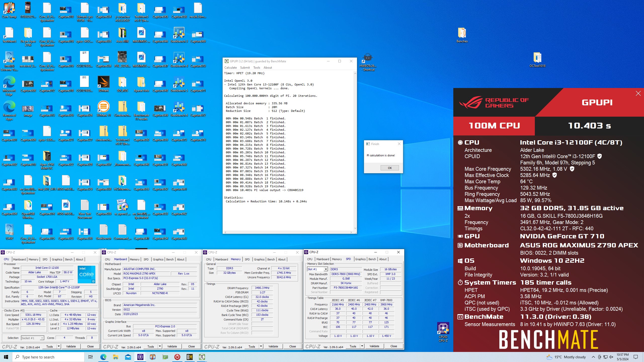Click Close in the Memory CPU-Z window
The width and height of the screenshot is (644, 362).
pos(293,346)
